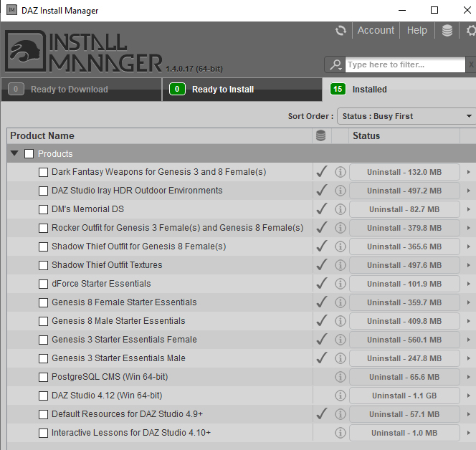
Task: Expand arrow for DAZ Studio 4.12 row
Action: tap(468, 396)
